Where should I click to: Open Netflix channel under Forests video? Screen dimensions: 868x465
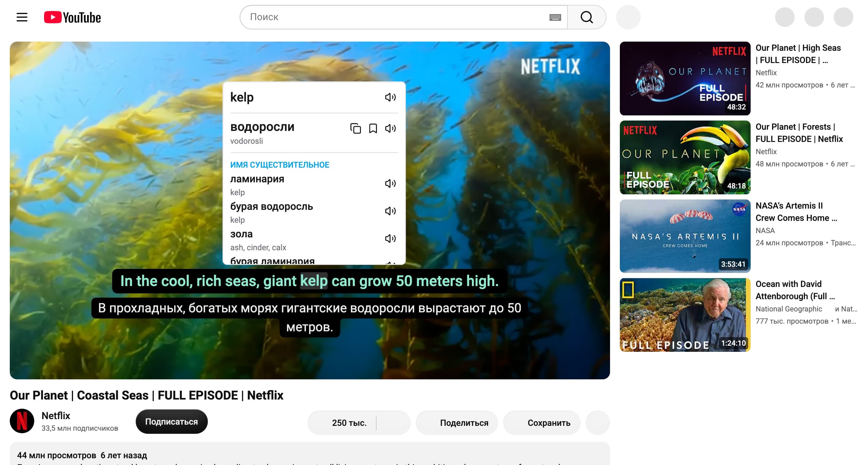[x=766, y=152]
